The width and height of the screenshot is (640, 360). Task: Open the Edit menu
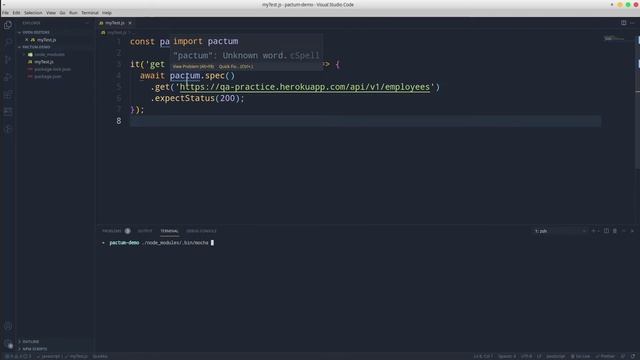(16, 13)
